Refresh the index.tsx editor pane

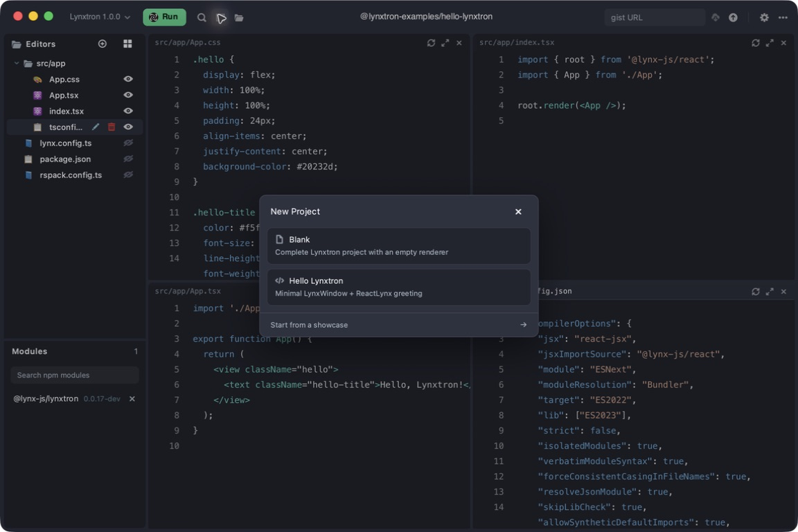pyautogui.click(x=756, y=43)
